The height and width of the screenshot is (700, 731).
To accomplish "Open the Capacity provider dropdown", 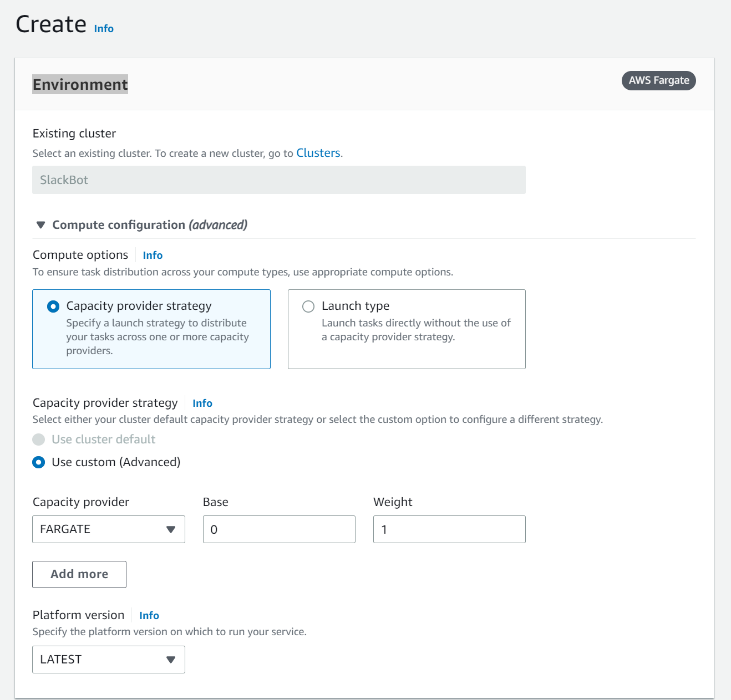I will click(x=108, y=529).
